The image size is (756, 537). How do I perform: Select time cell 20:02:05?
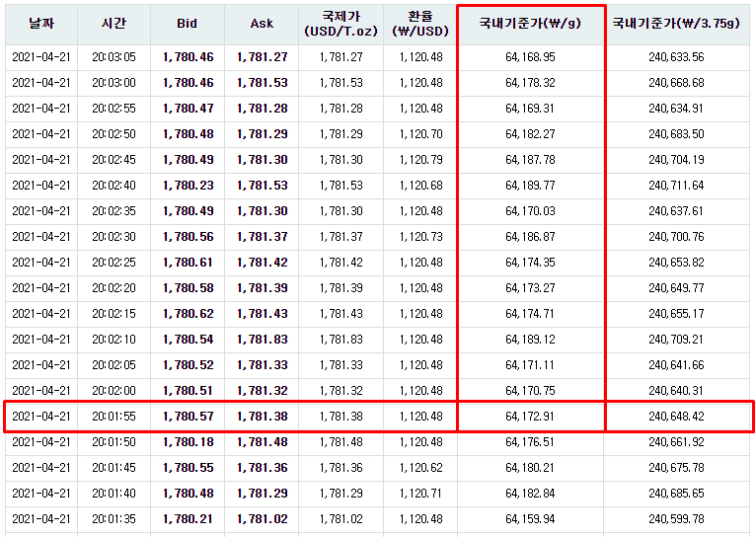pos(113,365)
